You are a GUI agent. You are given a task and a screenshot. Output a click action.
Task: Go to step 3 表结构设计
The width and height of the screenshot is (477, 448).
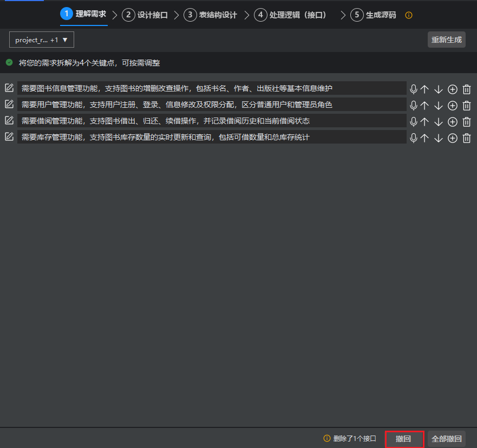click(211, 15)
